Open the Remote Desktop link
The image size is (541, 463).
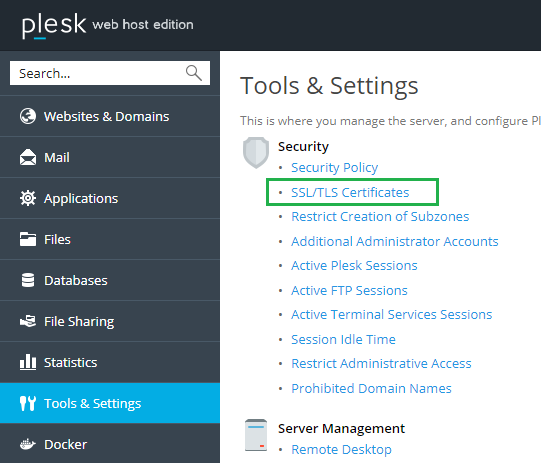tap(341, 449)
